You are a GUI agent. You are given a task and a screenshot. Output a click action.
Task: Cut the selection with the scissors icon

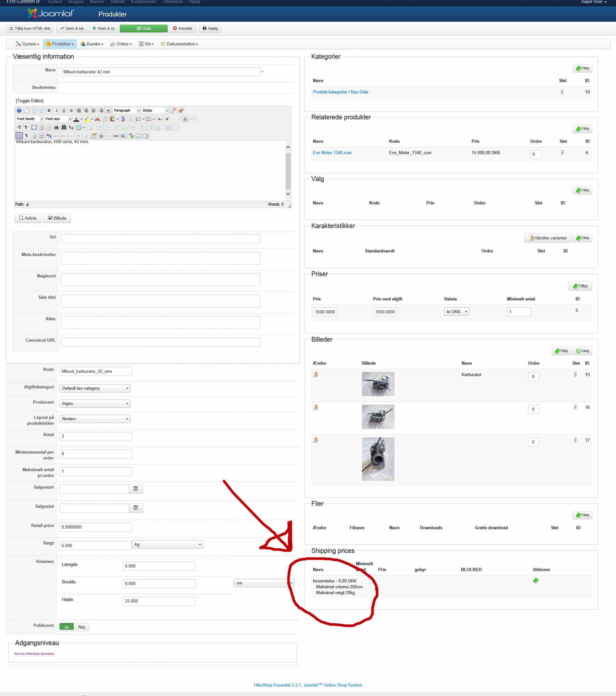coord(97,119)
